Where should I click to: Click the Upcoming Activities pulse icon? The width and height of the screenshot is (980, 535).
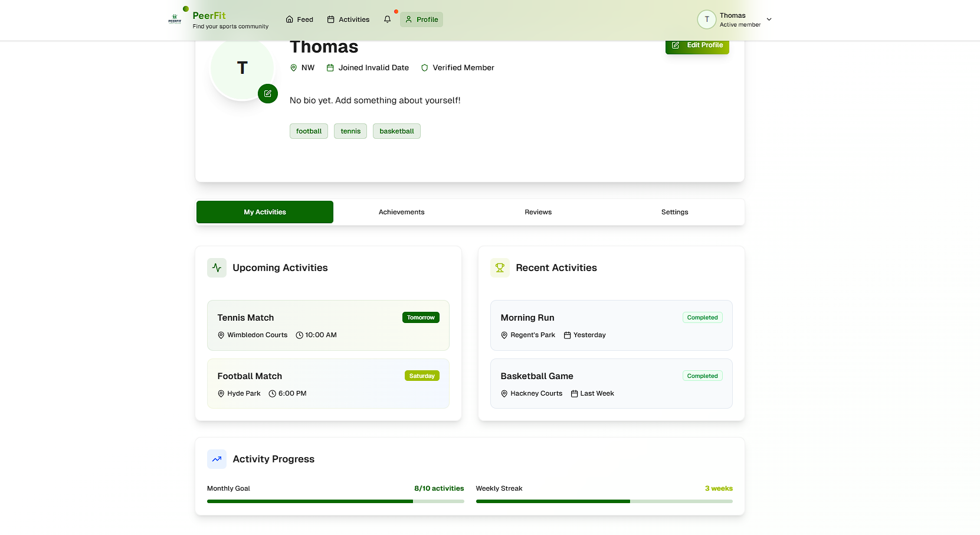(217, 267)
